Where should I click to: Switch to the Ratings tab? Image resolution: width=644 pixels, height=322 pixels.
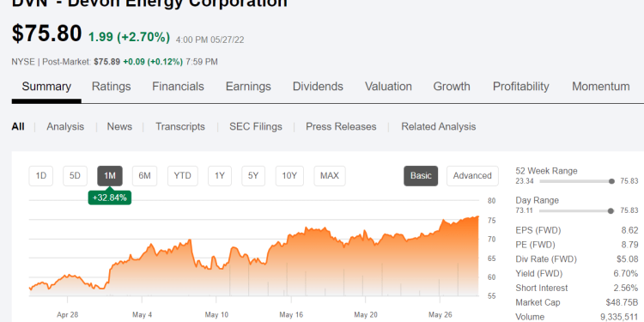pyautogui.click(x=112, y=87)
